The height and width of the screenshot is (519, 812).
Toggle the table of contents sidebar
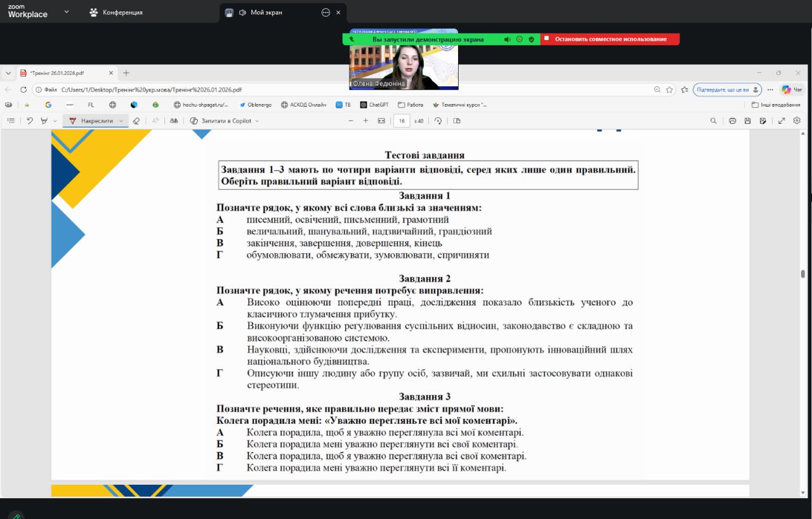11,121
